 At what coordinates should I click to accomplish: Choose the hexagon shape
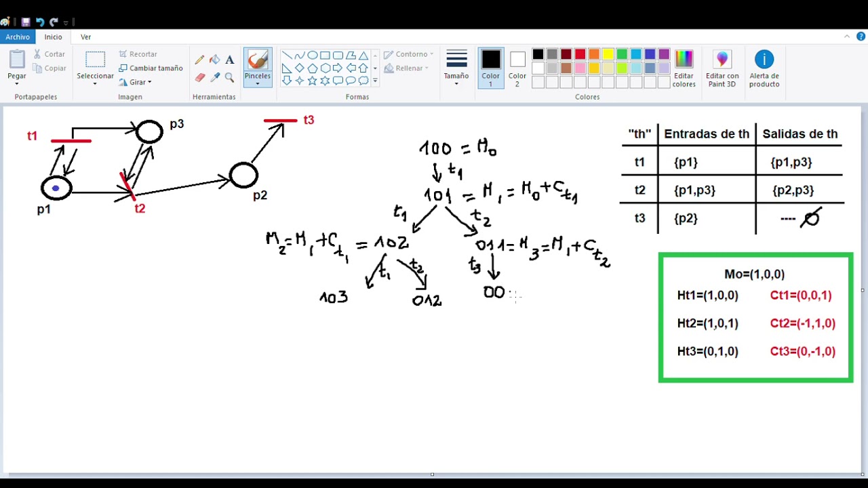[x=325, y=68]
